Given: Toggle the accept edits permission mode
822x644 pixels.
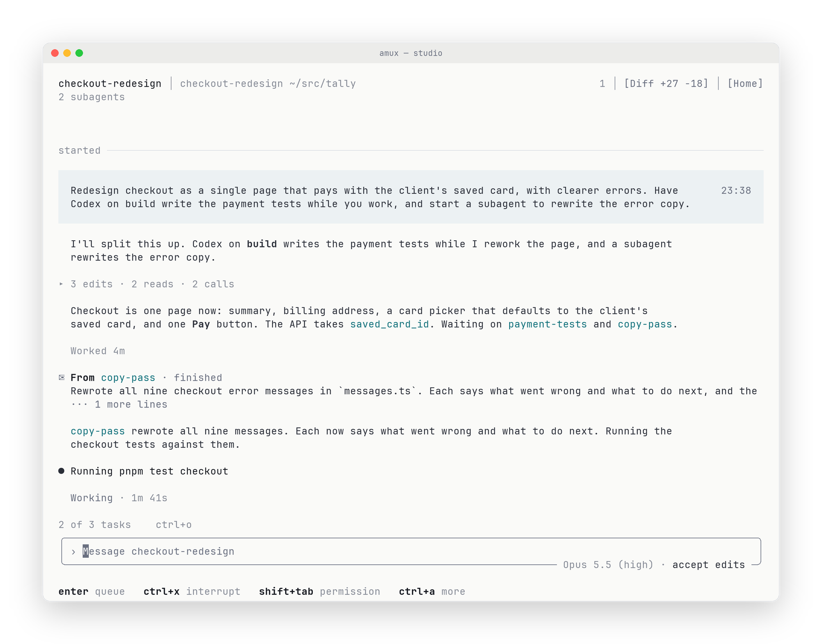Looking at the screenshot, I should [x=709, y=565].
